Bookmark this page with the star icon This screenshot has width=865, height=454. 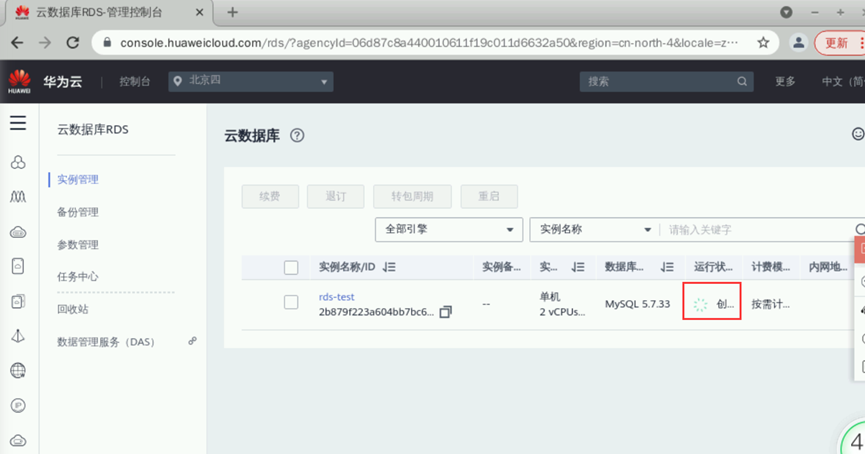763,42
